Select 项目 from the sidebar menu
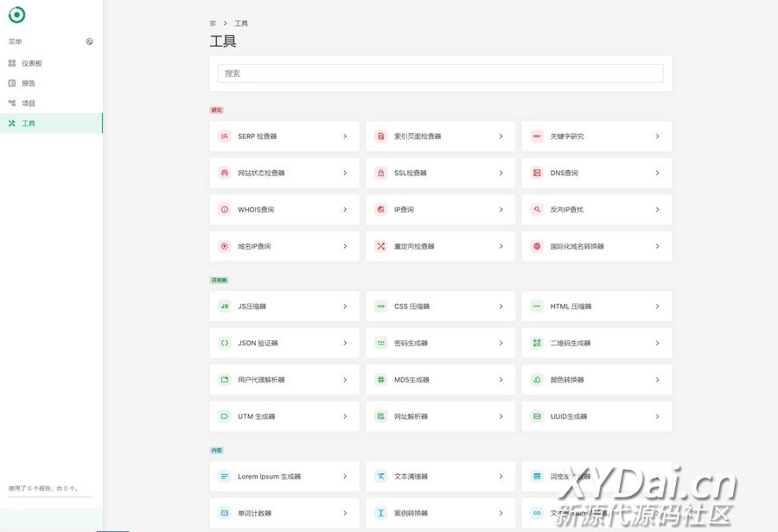 point(29,104)
